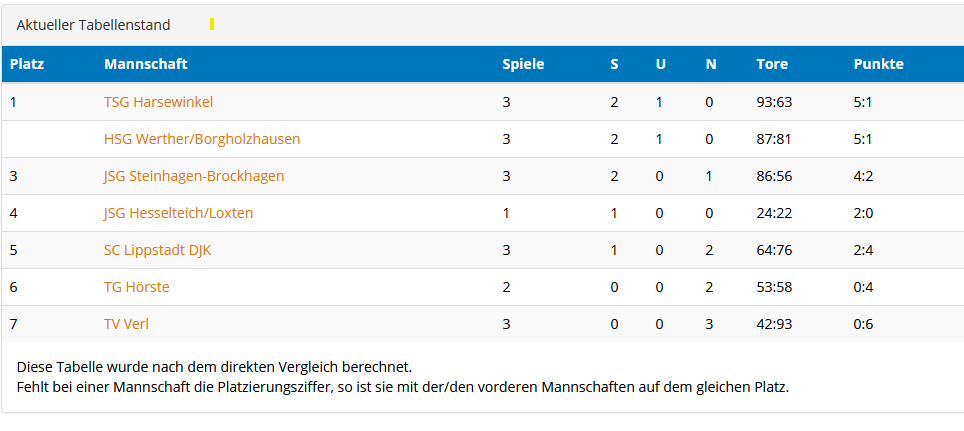The image size is (964, 431).
Task: Click the JSG Steinhagen-Brockhagen team link
Action: point(194,176)
